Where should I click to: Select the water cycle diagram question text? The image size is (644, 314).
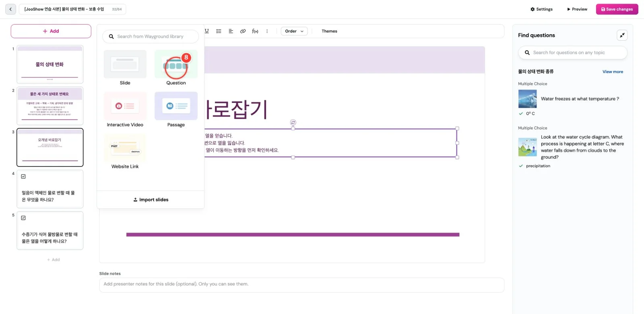click(582, 147)
